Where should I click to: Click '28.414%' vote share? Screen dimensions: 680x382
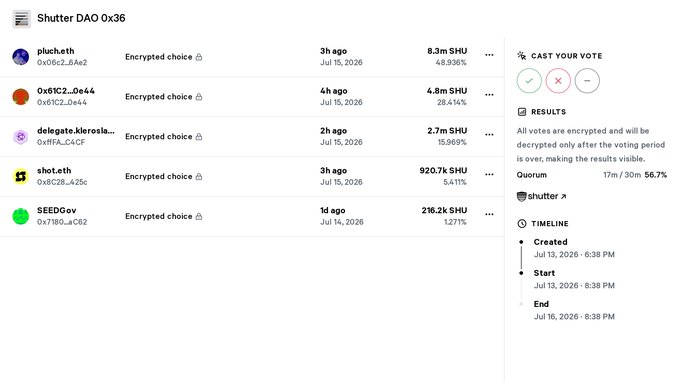pyautogui.click(x=452, y=103)
